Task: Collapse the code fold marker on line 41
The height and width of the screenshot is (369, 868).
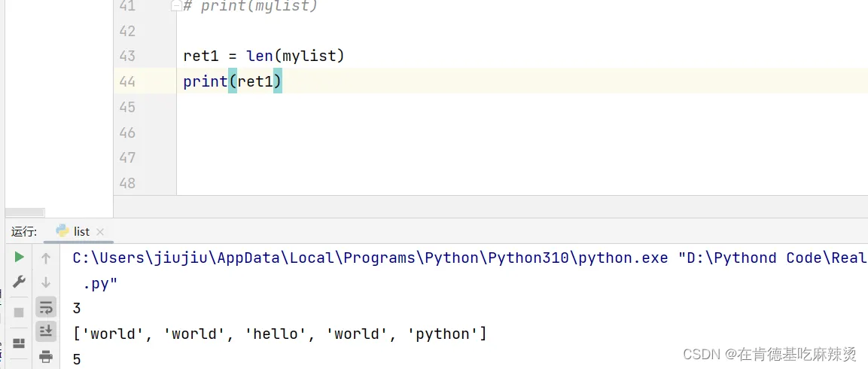Action: pos(176,6)
